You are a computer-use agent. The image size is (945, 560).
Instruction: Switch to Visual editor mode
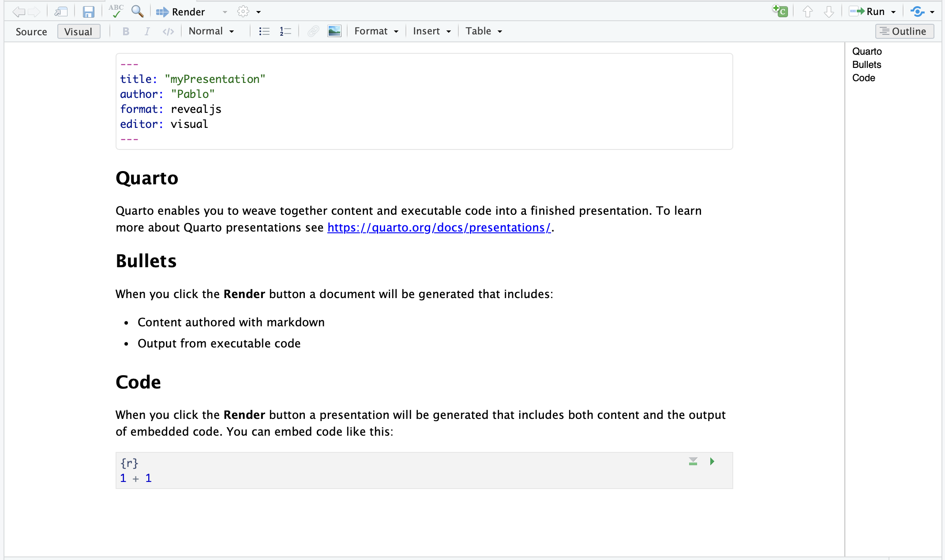[x=79, y=32]
